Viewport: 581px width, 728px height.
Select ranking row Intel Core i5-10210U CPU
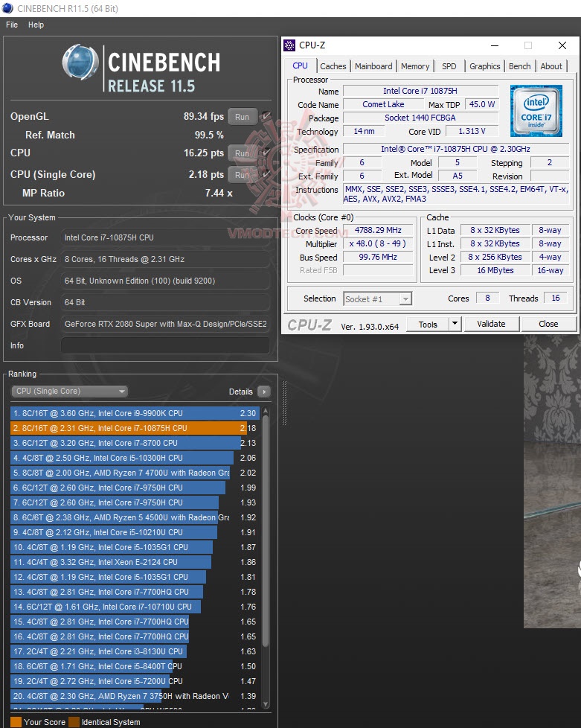click(135, 532)
